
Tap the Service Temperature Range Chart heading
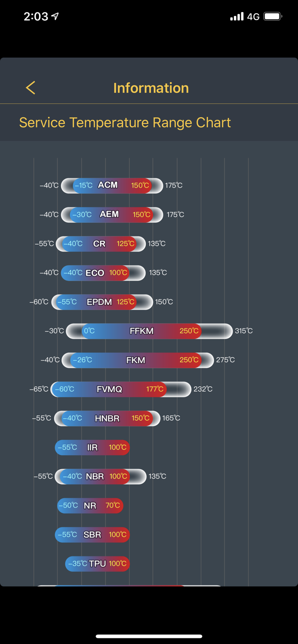pos(125,122)
